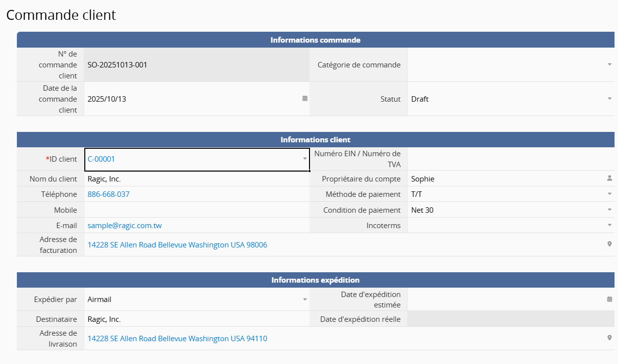The width and height of the screenshot is (618, 364).
Task: Click map pin icon for Adresse de livraison
Action: [610, 338]
